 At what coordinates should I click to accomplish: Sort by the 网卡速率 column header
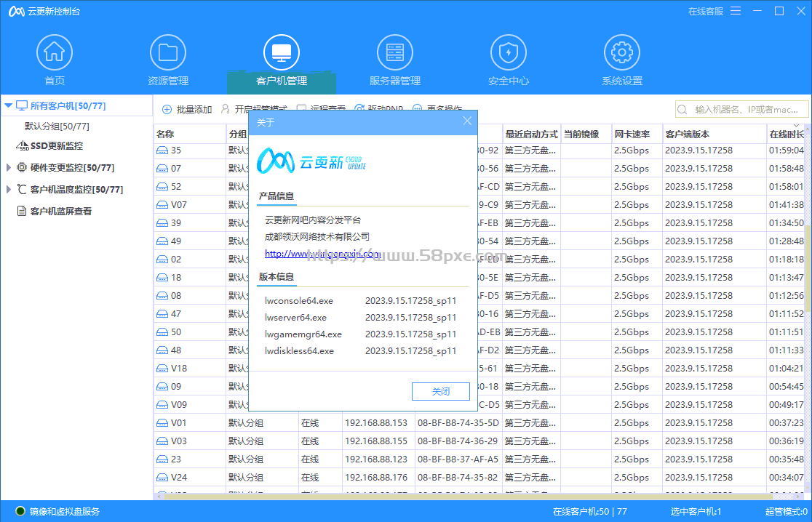click(637, 134)
